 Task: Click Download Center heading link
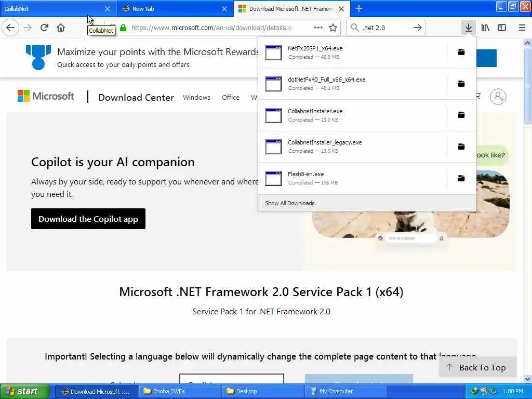pos(136,97)
